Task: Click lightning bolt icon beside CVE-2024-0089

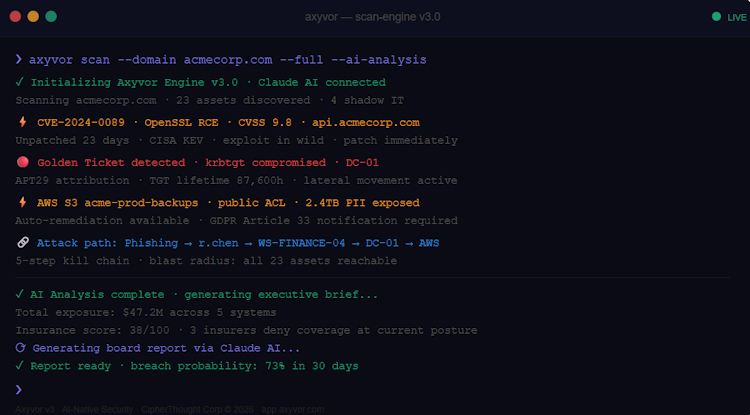Action: coord(22,122)
